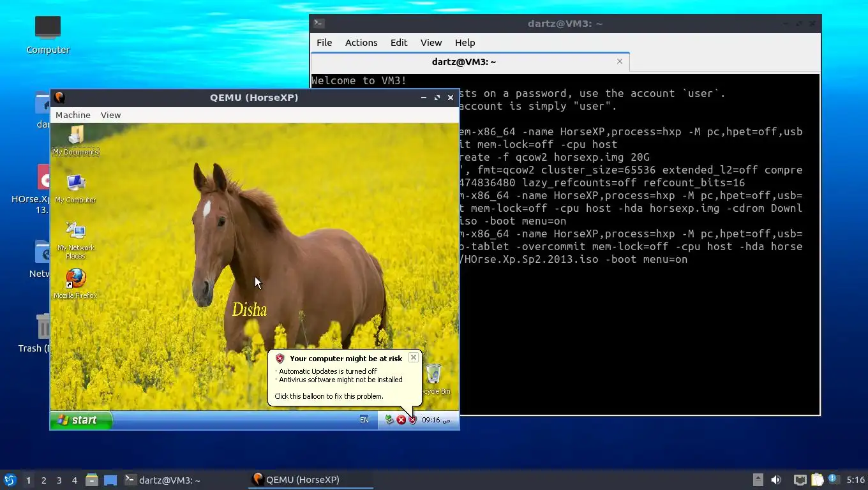Click the update notifier tray icon
The image size is (868, 490).
[x=834, y=479]
